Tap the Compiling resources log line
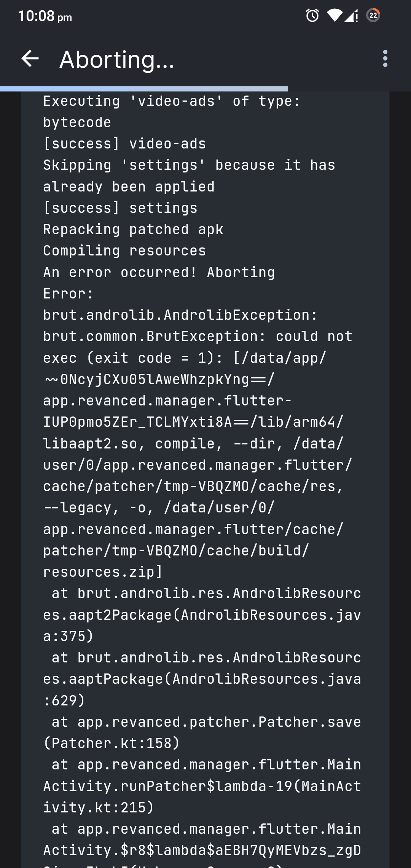This screenshot has width=411, height=868. point(124,250)
